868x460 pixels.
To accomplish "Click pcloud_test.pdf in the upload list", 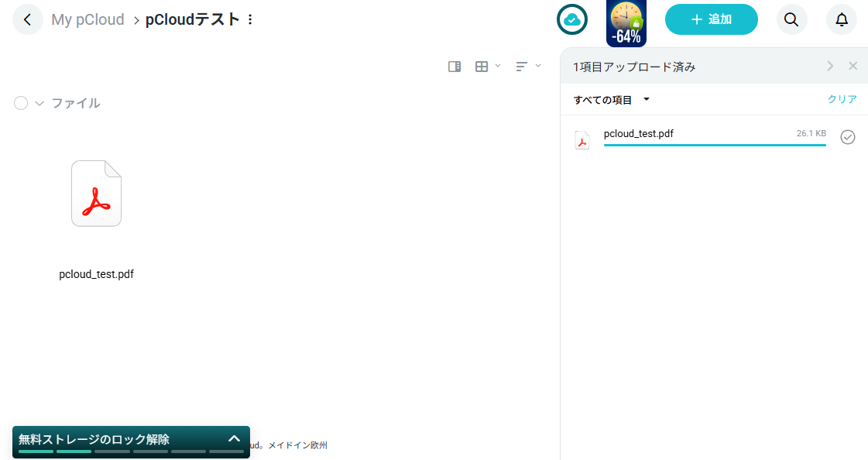I will tap(639, 133).
